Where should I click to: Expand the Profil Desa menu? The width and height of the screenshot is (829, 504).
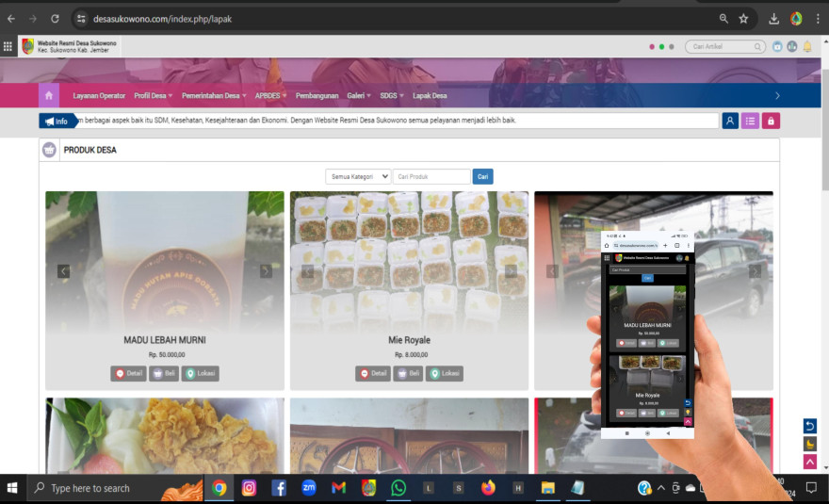[x=153, y=95]
